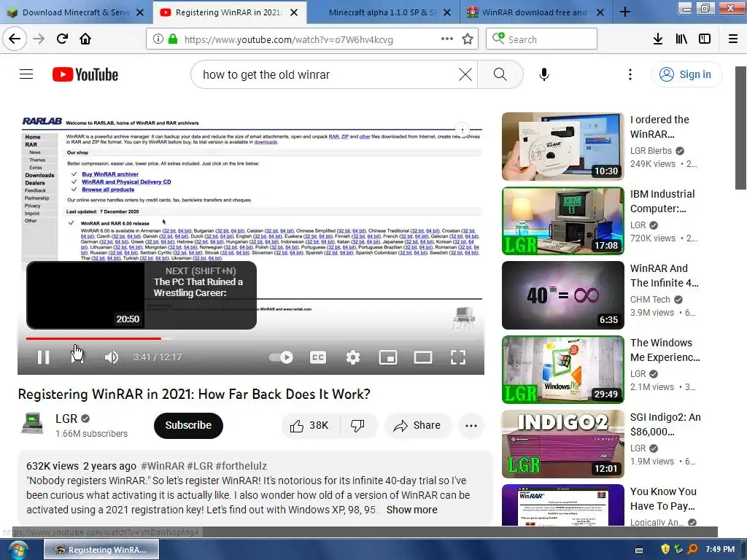Reload the current page

tap(62, 39)
